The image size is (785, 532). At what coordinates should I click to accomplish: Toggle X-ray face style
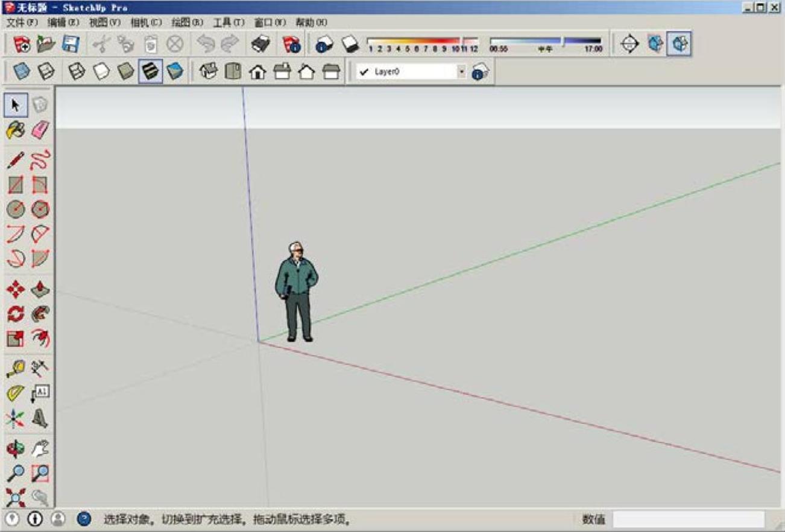point(22,72)
